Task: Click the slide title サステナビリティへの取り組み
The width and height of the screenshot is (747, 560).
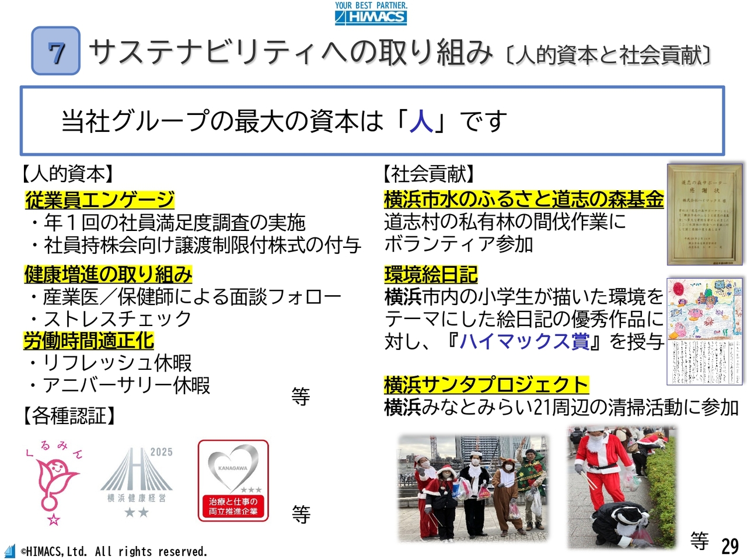Action: (x=291, y=52)
